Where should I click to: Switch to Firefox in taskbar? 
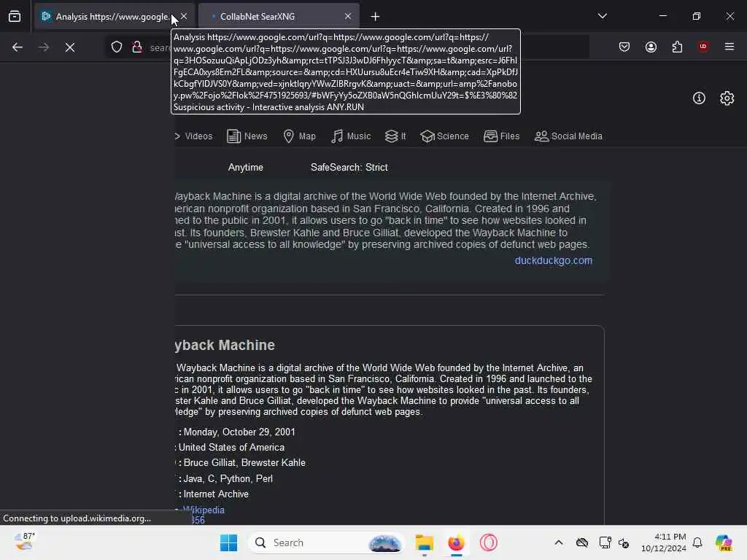(x=456, y=542)
